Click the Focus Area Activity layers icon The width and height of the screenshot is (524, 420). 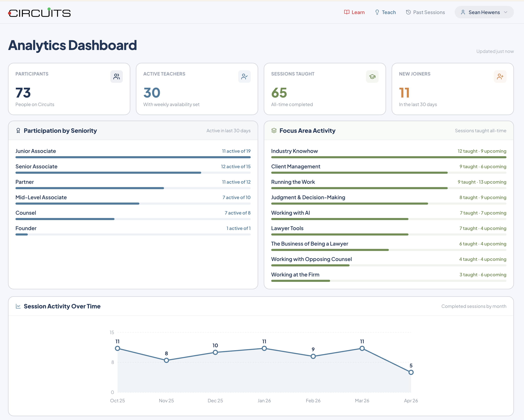coord(274,131)
